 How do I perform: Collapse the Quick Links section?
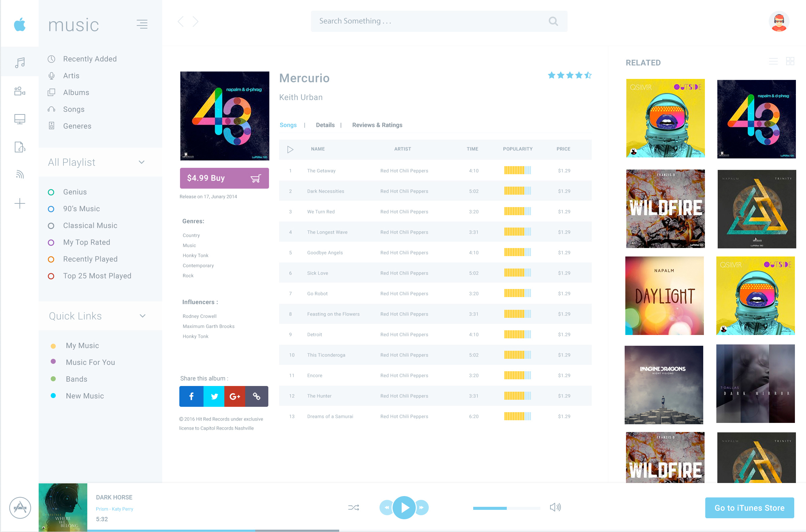coord(142,316)
